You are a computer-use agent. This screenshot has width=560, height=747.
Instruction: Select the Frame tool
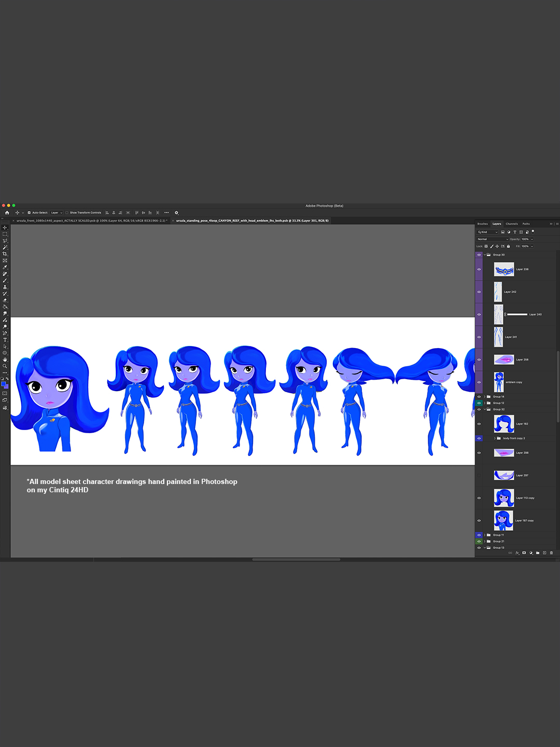(5, 260)
